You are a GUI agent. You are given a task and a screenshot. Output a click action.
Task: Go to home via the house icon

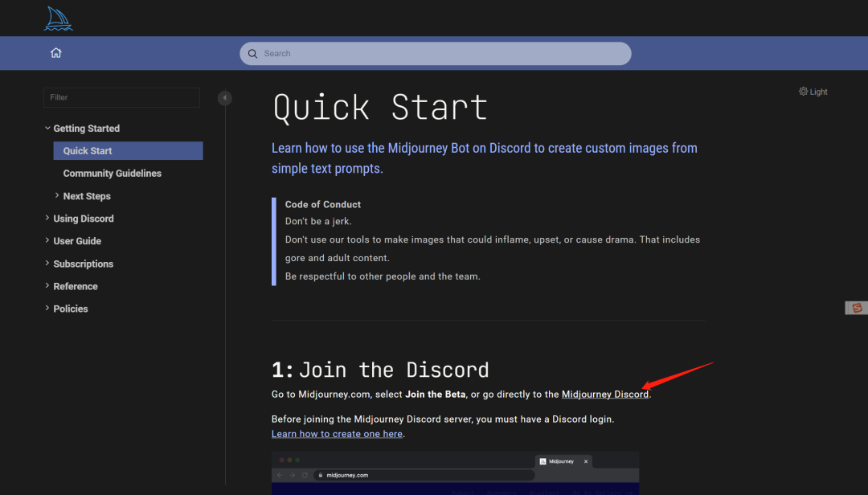click(56, 52)
